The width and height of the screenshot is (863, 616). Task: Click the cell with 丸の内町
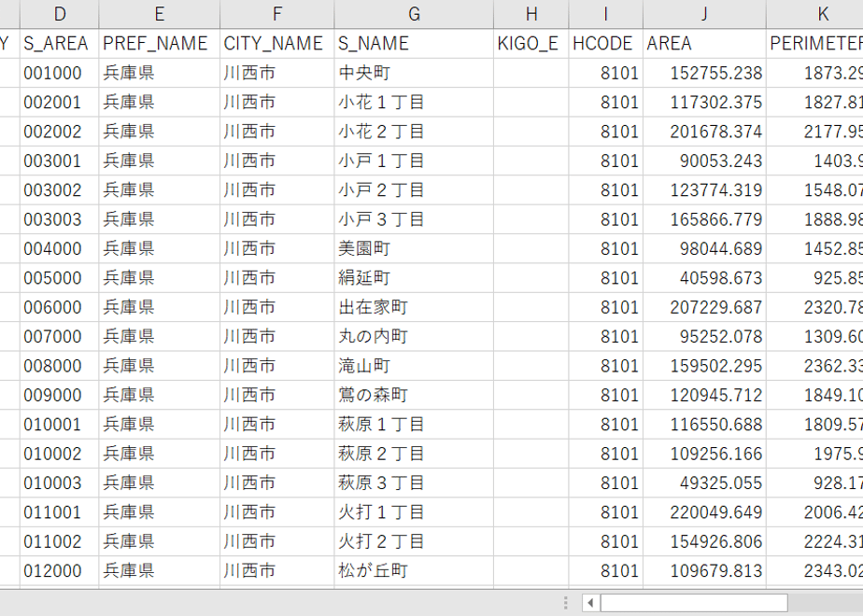point(414,336)
